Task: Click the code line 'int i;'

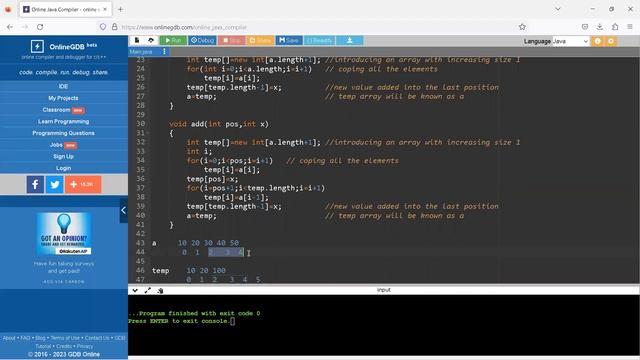Action: click(x=199, y=151)
